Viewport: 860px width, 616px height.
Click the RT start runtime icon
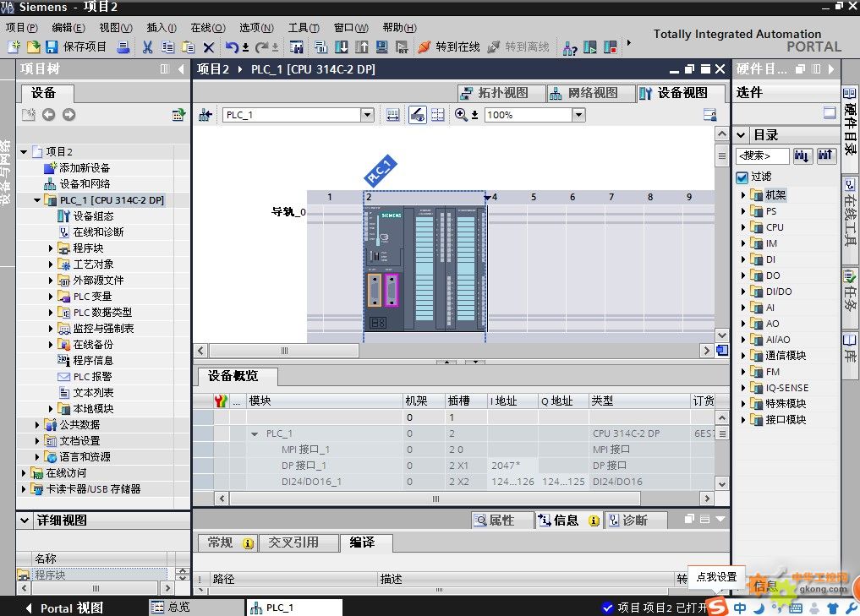[x=402, y=47]
